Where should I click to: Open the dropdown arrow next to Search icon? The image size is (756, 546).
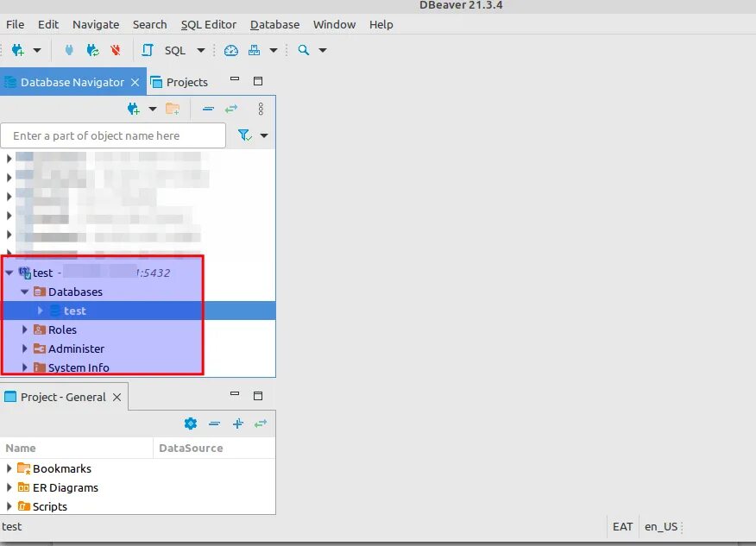coord(323,50)
